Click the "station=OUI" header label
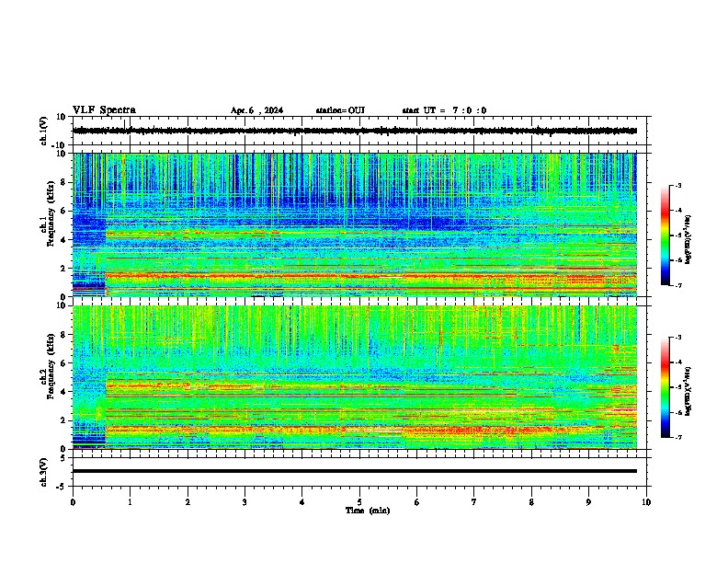Screen dimensions: 728x563 click(x=340, y=110)
